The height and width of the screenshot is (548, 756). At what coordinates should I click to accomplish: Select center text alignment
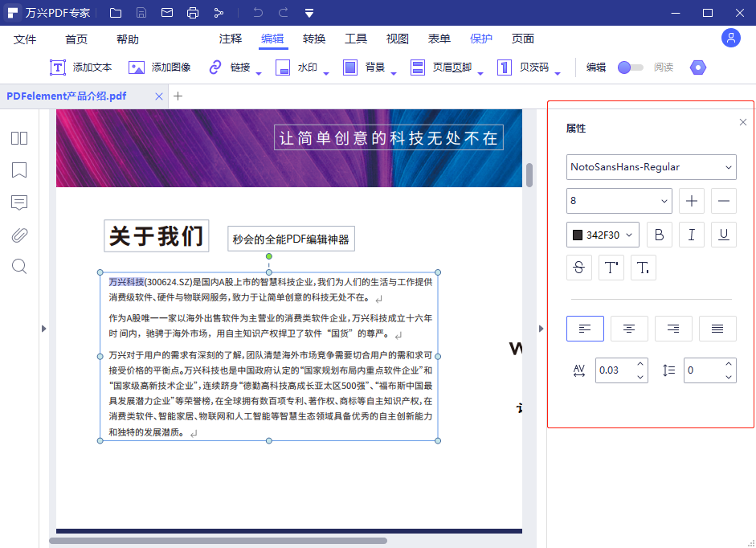click(629, 329)
